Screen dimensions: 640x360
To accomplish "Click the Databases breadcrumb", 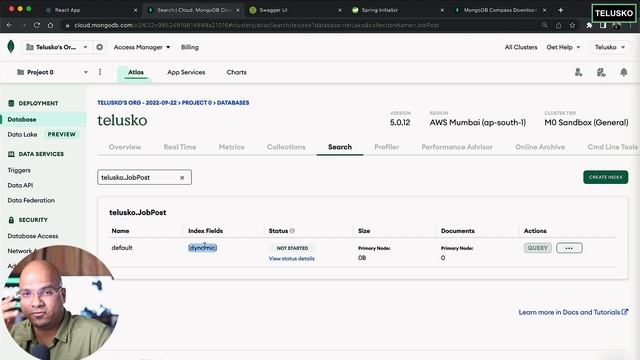I will [233, 103].
